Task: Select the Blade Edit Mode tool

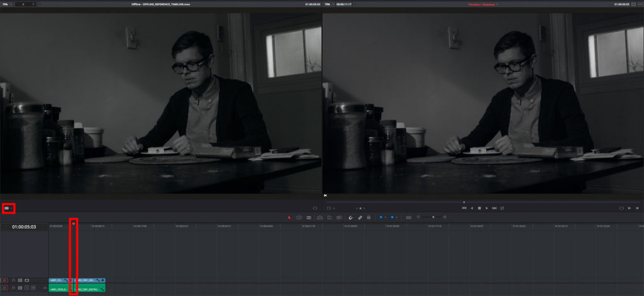Action: [x=309, y=217]
